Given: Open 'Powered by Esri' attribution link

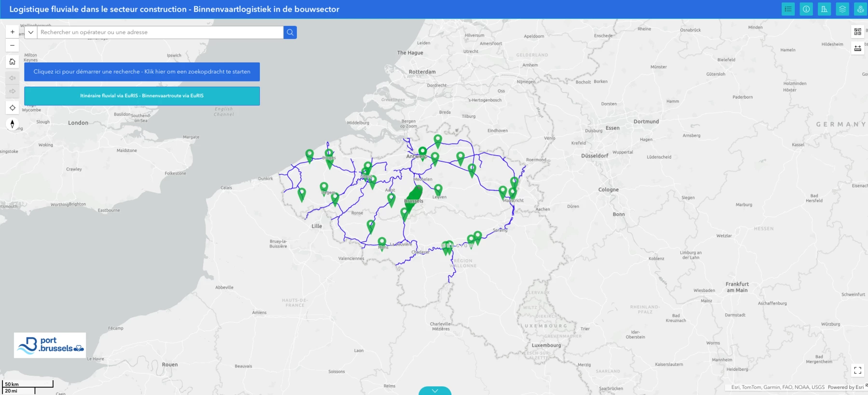Looking at the screenshot, I should 846,387.
